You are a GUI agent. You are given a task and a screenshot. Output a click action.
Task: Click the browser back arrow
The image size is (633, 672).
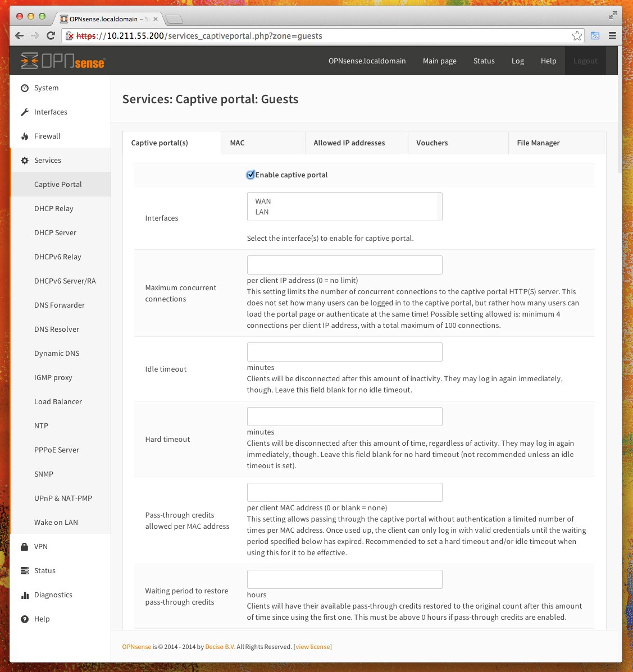click(x=19, y=35)
